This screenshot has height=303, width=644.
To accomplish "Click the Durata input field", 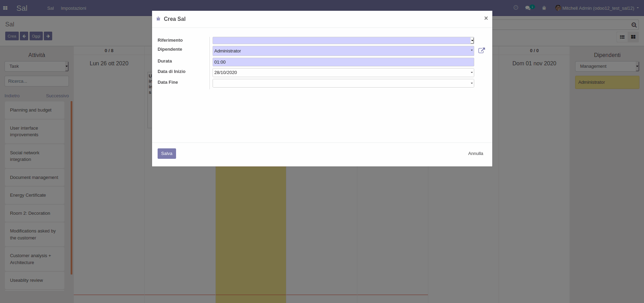I will coord(343,62).
